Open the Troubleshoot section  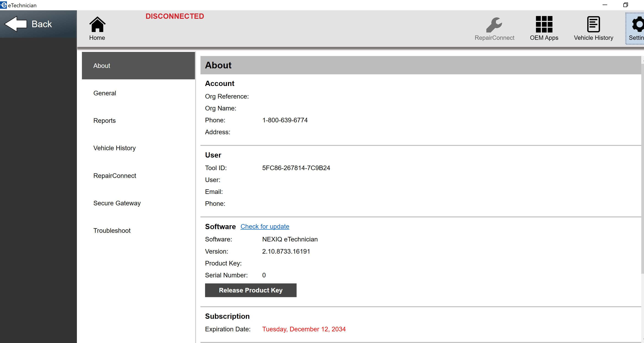pos(138,230)
